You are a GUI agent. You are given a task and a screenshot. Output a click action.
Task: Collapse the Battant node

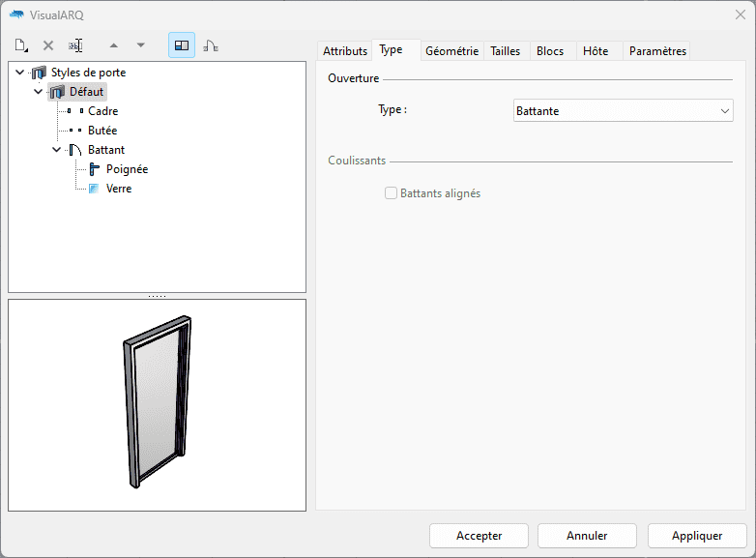tap(56, 150)
